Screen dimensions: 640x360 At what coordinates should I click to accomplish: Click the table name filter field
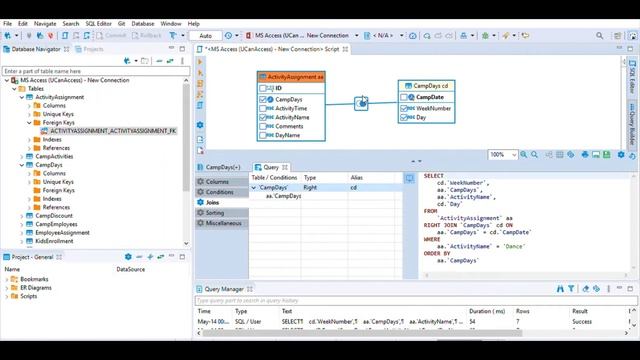[96, 71]
